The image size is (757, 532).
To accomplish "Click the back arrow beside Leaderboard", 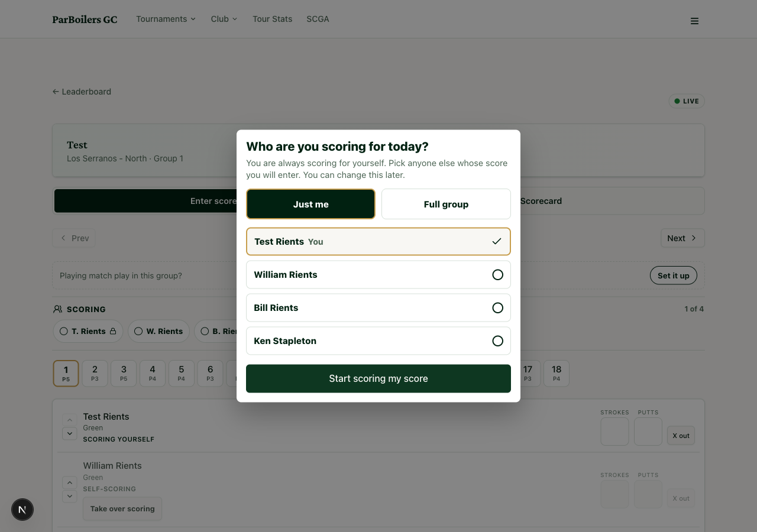I will [56, 92].
